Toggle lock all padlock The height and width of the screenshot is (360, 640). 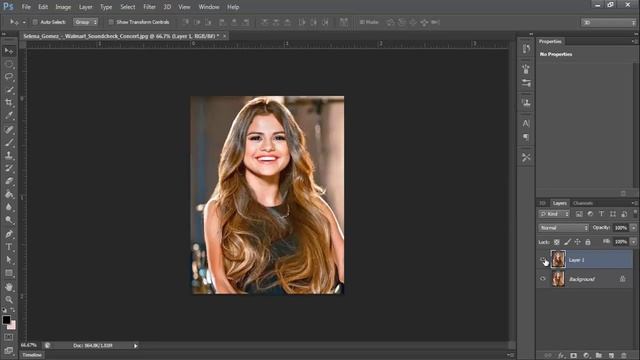tap(588, 242)
